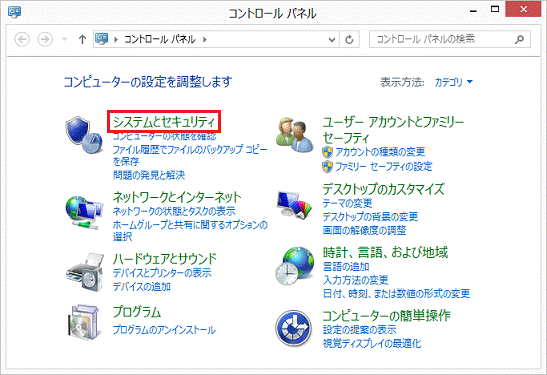The image size is (547, 375).
Task: Open ファミリー セーフティの設定 link
Action: coord(384,166)
